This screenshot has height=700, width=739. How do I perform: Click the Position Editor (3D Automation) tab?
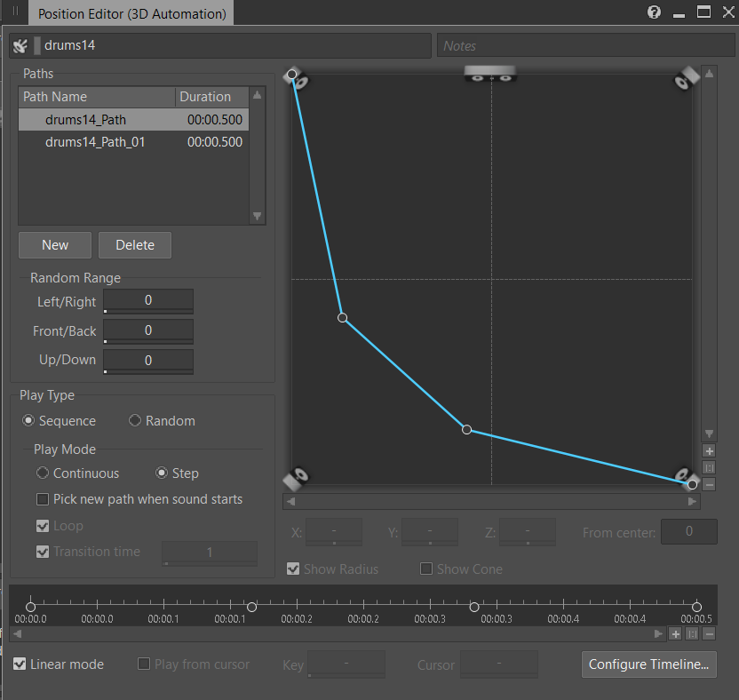tap(131, 13)
